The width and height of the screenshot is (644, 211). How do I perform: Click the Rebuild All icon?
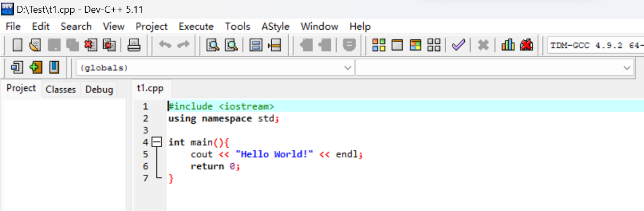click(x=434, y=45)
